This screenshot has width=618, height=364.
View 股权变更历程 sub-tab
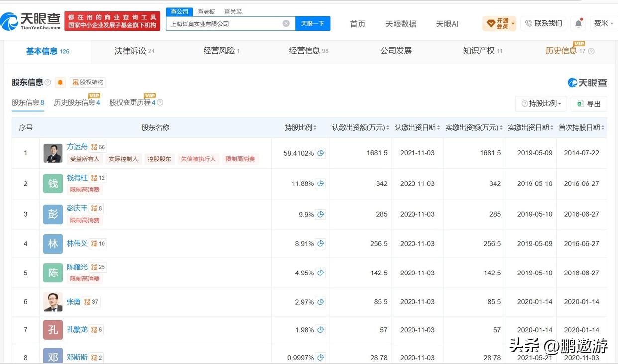(x=132, y=102)
